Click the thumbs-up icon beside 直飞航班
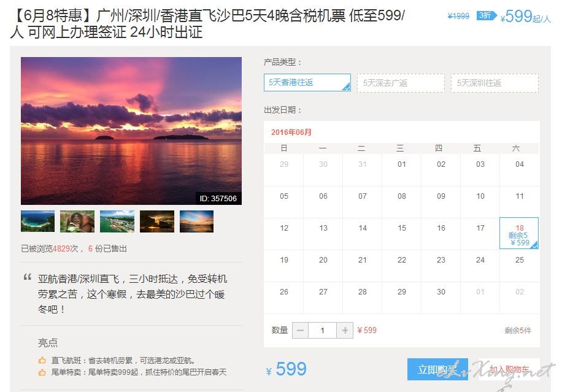562x392 pixels. [x=42, y=361]
